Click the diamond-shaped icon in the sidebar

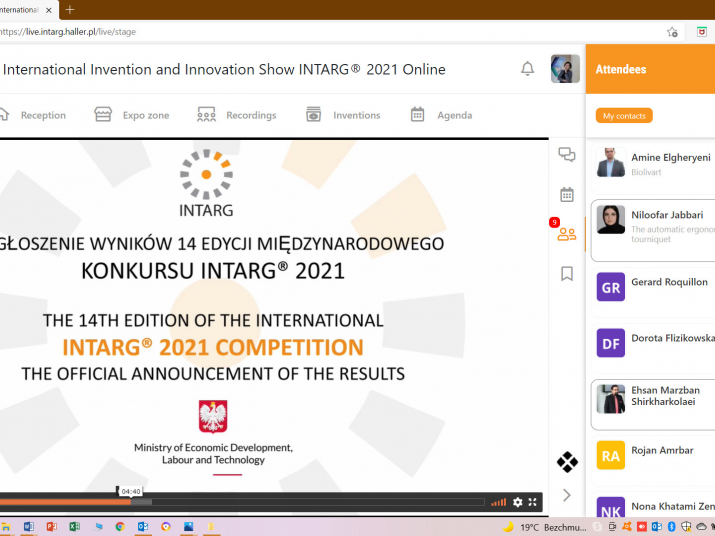click(x=567, y=462)
